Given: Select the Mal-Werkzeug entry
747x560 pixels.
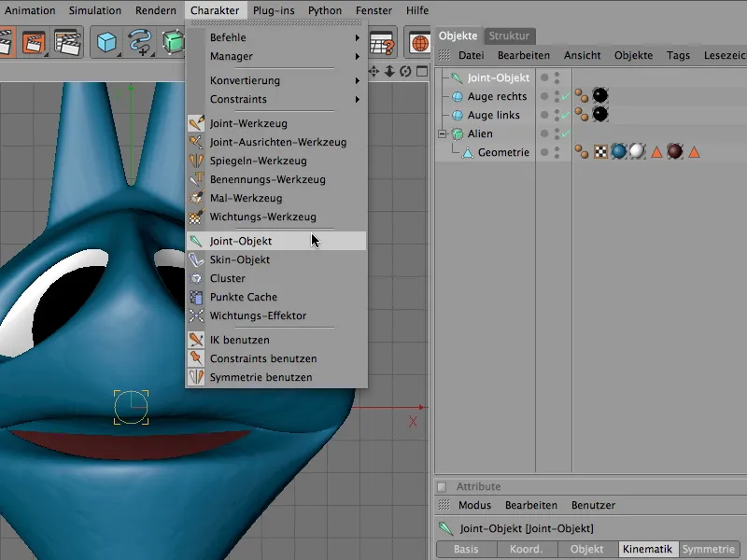Looking at the screenshot, I should pos(276,198).
